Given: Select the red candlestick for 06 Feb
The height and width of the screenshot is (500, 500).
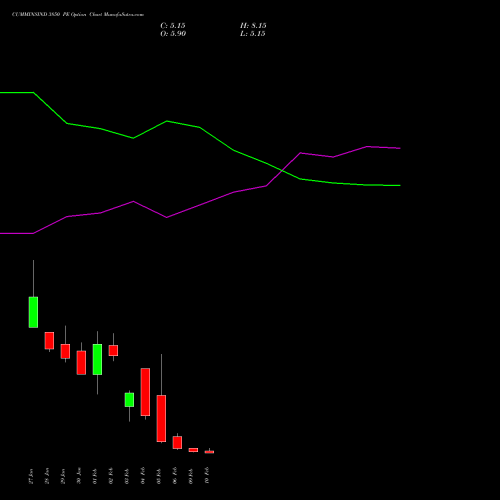Looking at the screenshot, I should [x=177, y=442].
